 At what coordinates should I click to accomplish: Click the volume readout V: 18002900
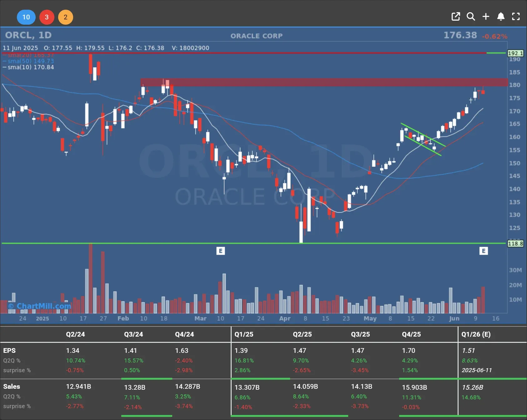pos(190,48)
